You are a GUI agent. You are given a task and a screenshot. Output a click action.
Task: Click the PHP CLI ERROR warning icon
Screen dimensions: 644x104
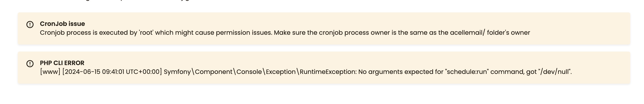coord(30,64)
